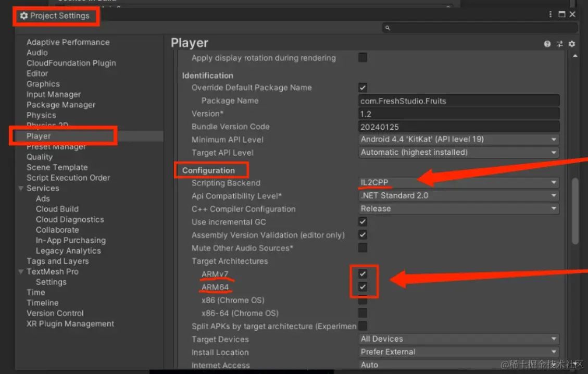Click the Configuration section header
The image size is (588, 374).
[208, 170]
